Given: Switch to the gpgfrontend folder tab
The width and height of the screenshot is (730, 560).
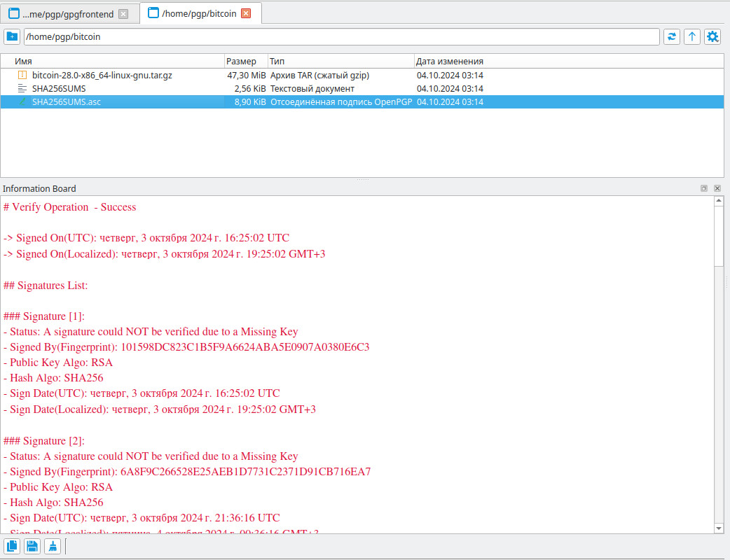Looking at the screenshot, I should click(67, 14).
